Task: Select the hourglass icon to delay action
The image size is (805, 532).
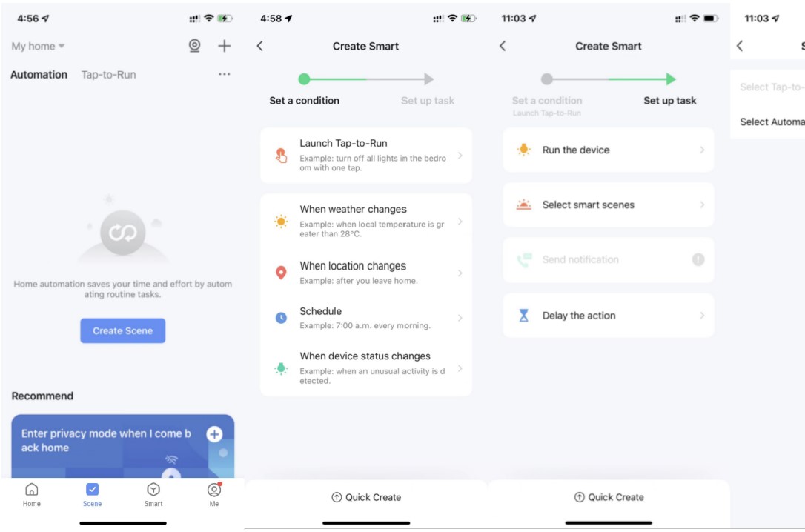Action: point(523,315)
